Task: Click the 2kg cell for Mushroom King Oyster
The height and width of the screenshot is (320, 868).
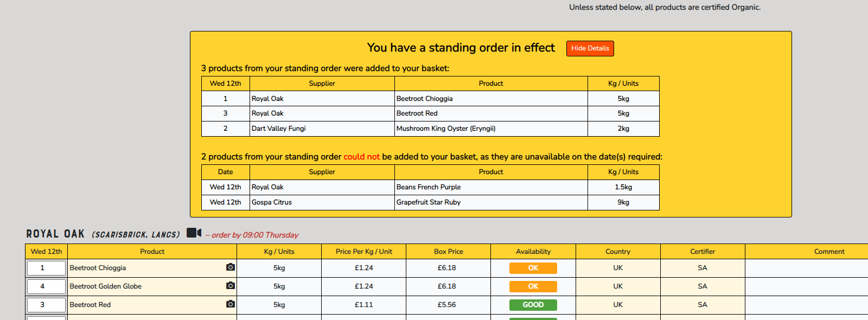Action: tap(623, 129)
